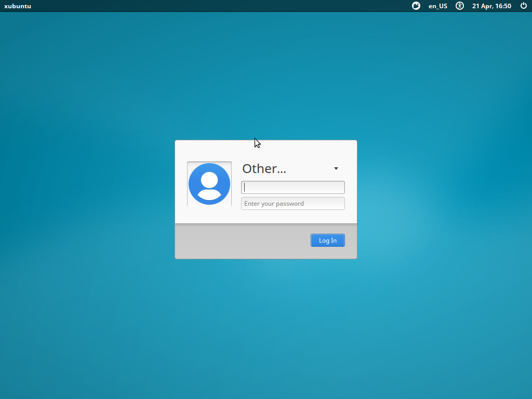Open the accessibility menu icon
The image size is (532, 399).
[460, 6]
